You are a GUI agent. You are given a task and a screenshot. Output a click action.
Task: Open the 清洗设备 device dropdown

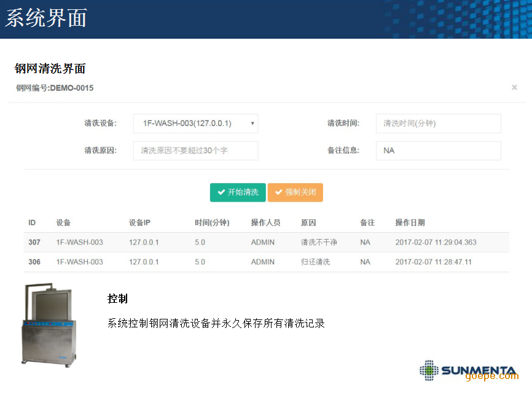click(x=195, y=123)
